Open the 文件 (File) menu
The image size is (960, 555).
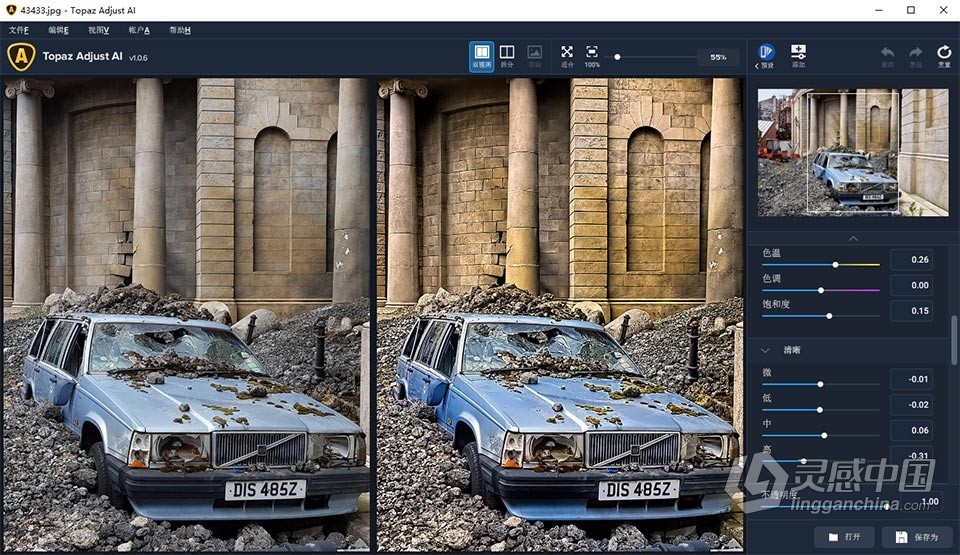(x=19, y=30)
